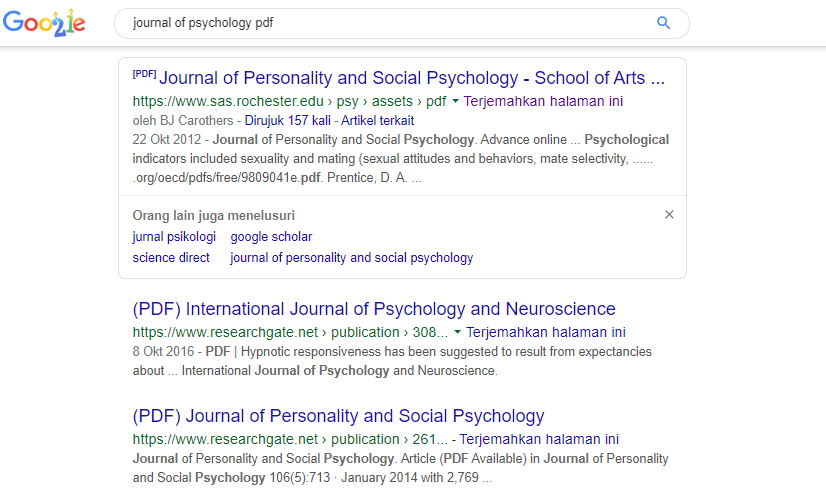Open dropdown arrow next to rochester.edu URL
The image size is (826, 498).
point(456,101)
